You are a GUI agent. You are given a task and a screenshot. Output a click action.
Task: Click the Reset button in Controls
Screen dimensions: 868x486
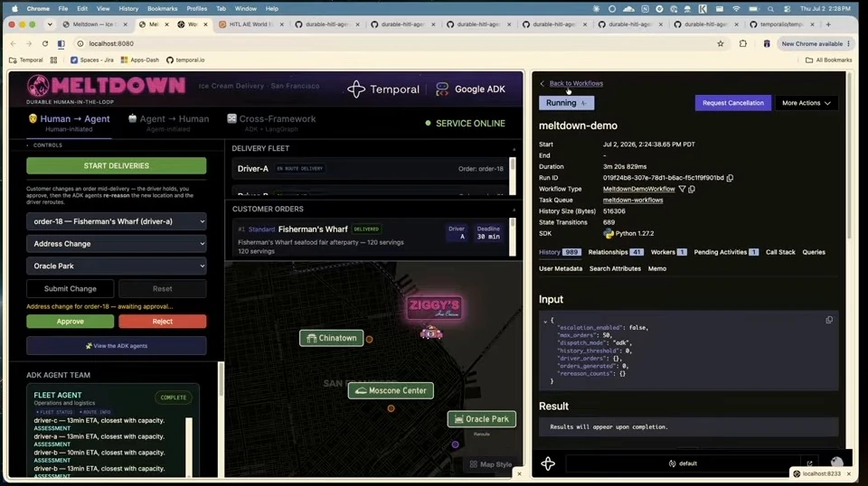point(162,288)
